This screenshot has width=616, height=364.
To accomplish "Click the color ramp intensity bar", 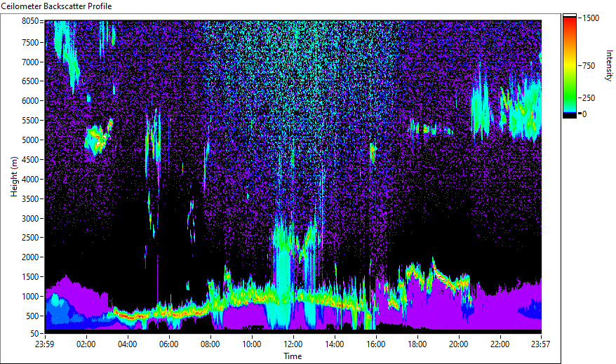I will pos(569,66).
